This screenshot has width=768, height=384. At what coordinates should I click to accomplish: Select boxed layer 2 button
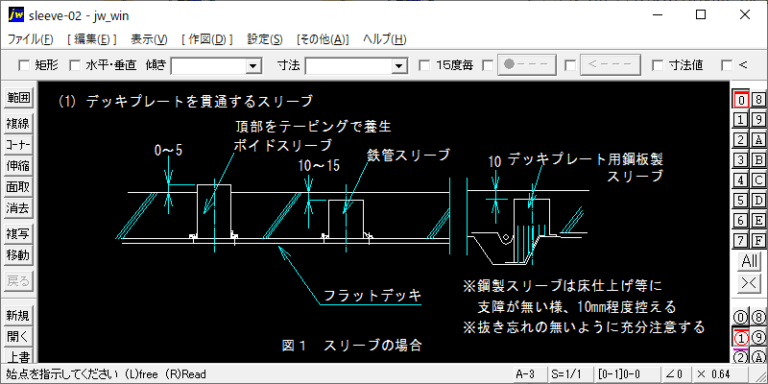741,140
